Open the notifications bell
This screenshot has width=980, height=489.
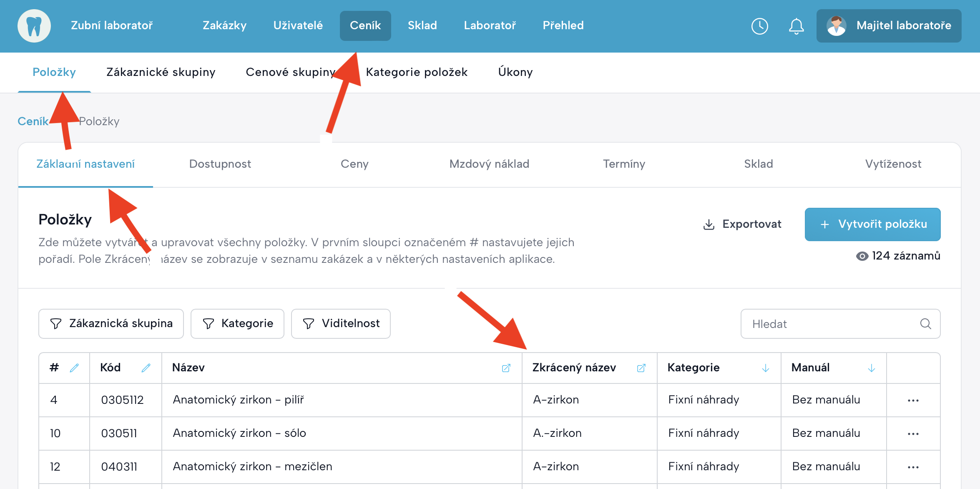pyautogui.click(x=796, y=26)
